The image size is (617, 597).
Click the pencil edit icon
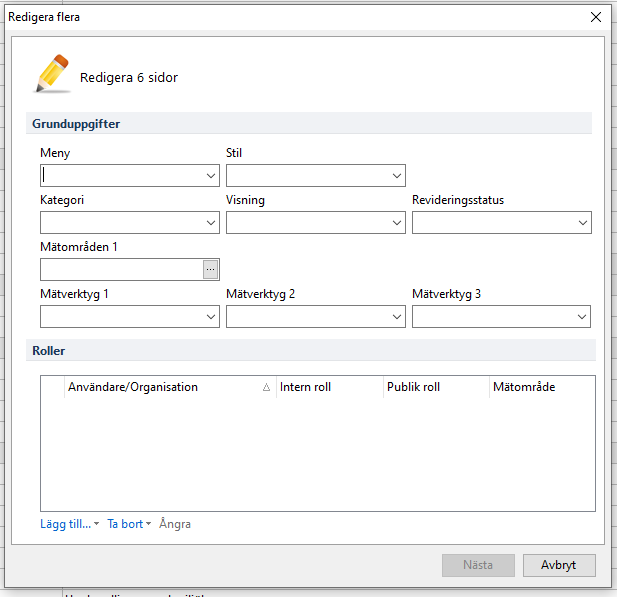[x=54, y=75]
